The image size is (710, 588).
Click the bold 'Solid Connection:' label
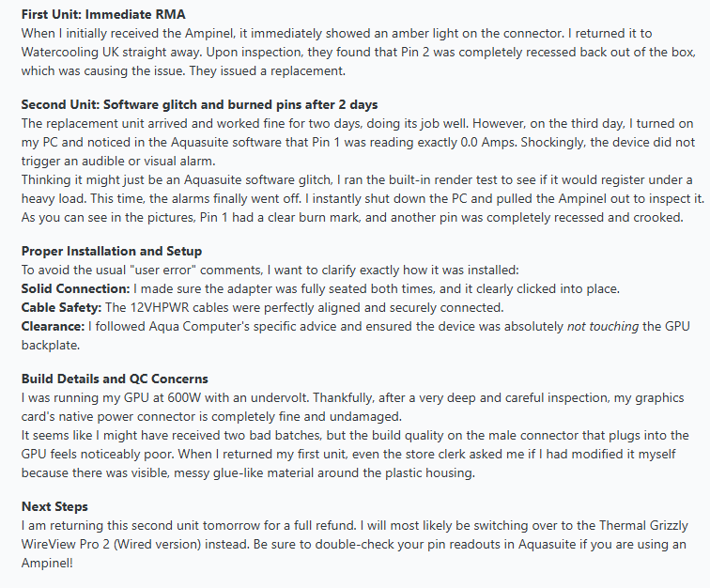(x=76, y=289)
